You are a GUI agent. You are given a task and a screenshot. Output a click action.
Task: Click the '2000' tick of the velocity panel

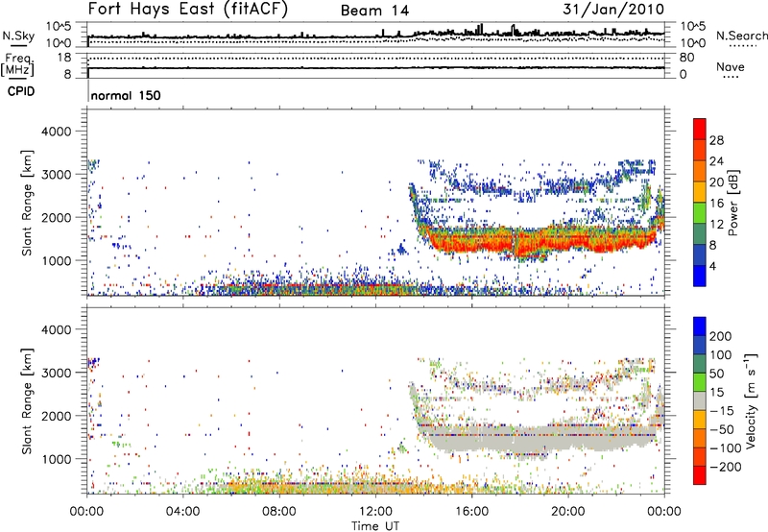[x=56, y=416]
